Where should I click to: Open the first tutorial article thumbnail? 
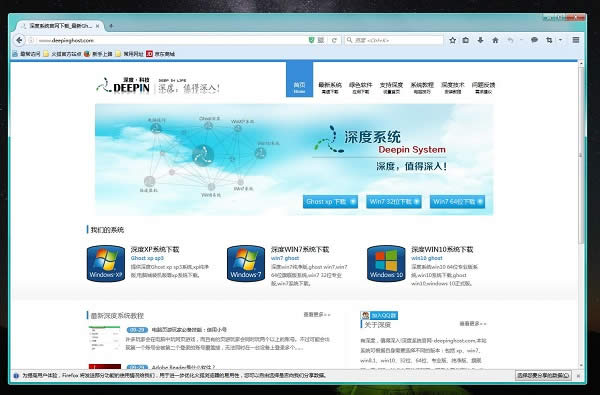coord(104,339)
